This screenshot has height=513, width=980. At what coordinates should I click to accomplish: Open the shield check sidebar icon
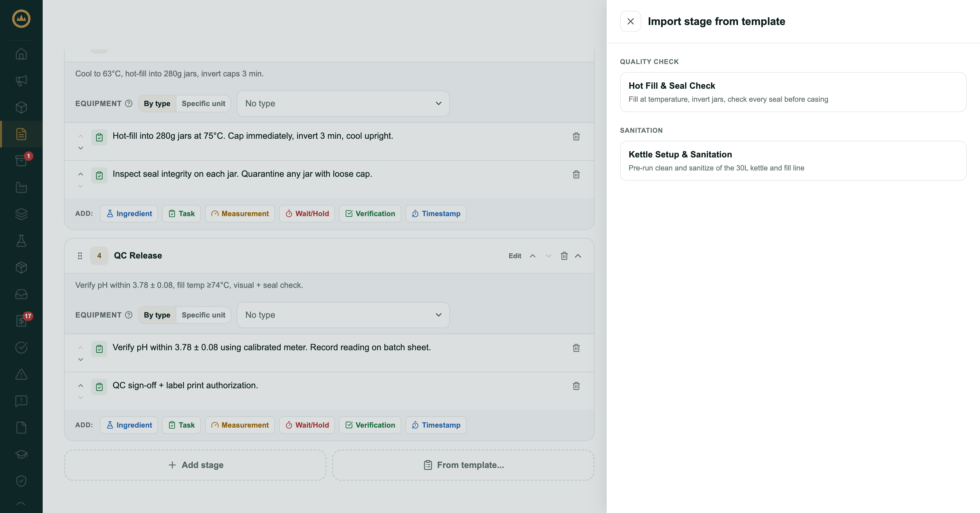point(21,481)
